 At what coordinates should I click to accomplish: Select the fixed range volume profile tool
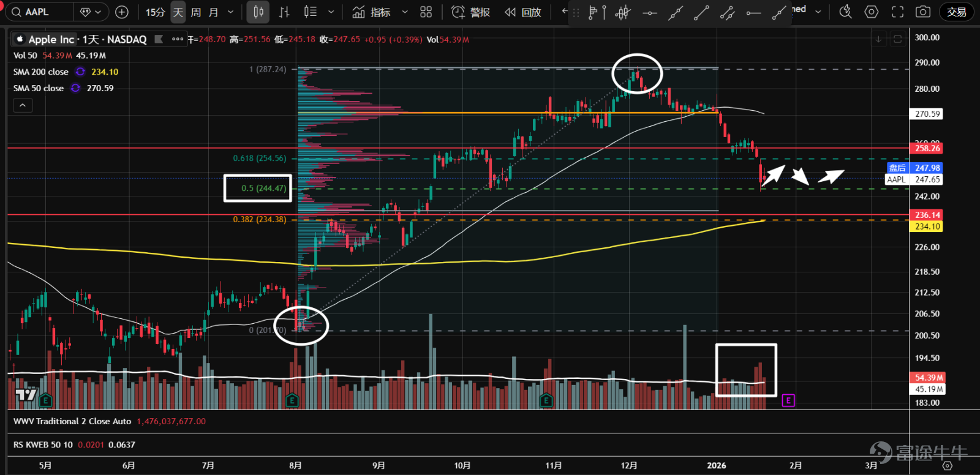tap(597, 12)
